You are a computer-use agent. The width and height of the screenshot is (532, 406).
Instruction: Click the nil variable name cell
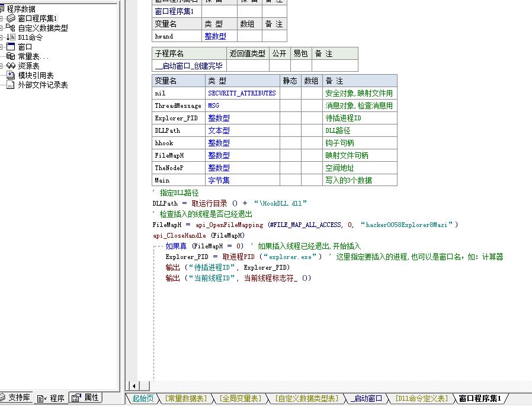[x=178, y=93]
